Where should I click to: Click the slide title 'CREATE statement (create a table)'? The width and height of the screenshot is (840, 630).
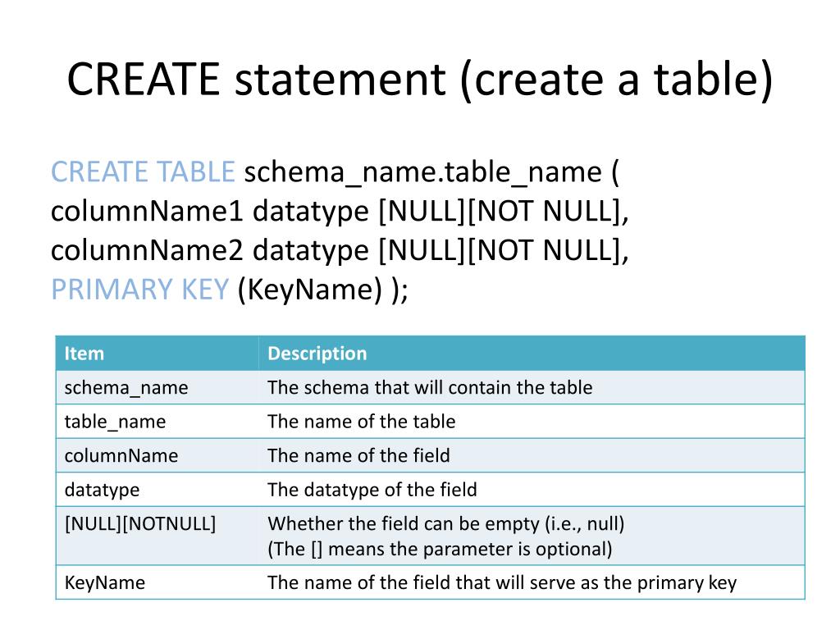420,80
